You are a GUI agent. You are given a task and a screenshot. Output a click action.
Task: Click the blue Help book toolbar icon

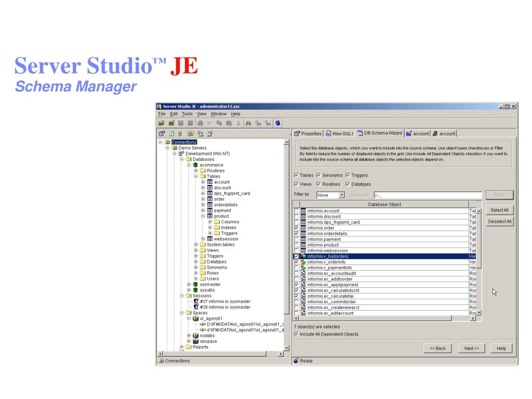[x=278, y=123]
